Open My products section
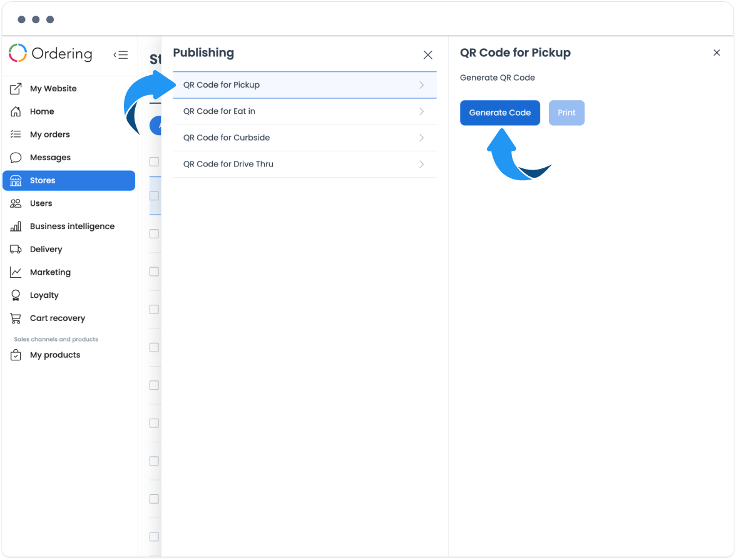 click(69, 355)
